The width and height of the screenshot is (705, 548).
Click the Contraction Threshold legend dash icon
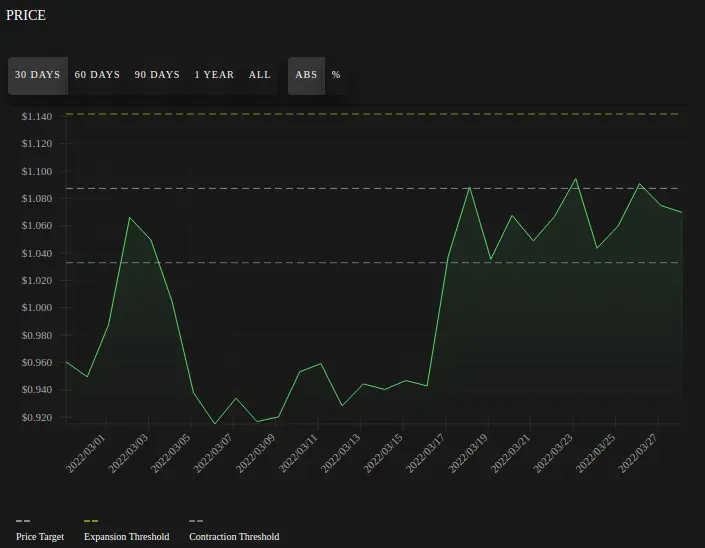196,521
